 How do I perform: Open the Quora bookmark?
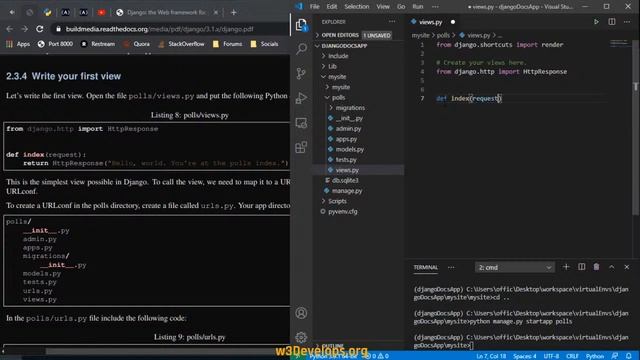pos(137,44)
